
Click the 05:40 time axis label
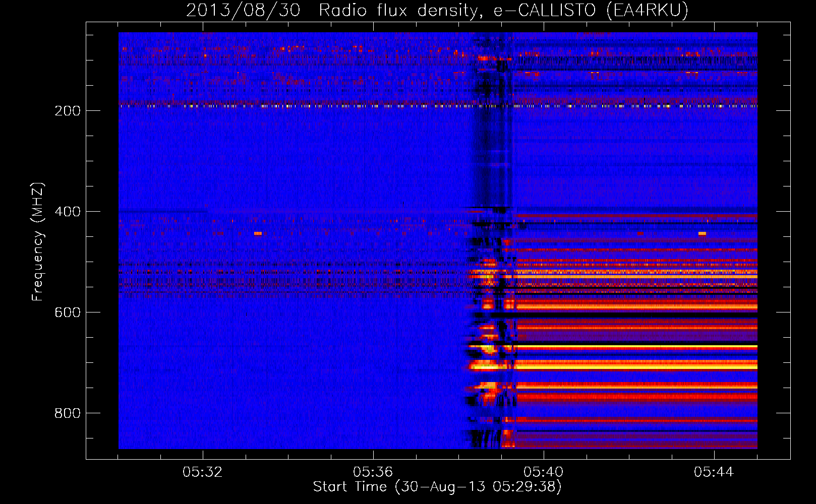(x=544, y=472)
